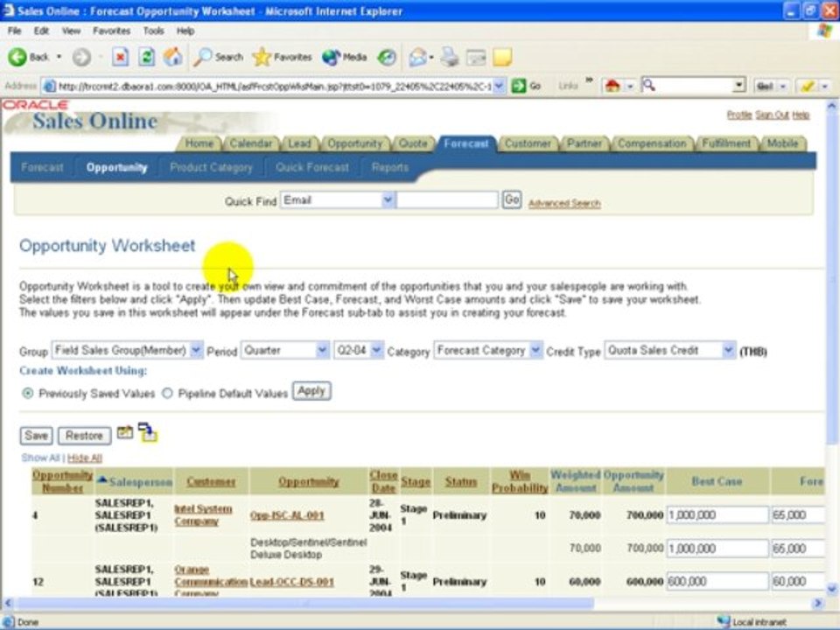Click Quick Find text input
The height and width of the screenshot is (630, 840).
click(447, 199)
